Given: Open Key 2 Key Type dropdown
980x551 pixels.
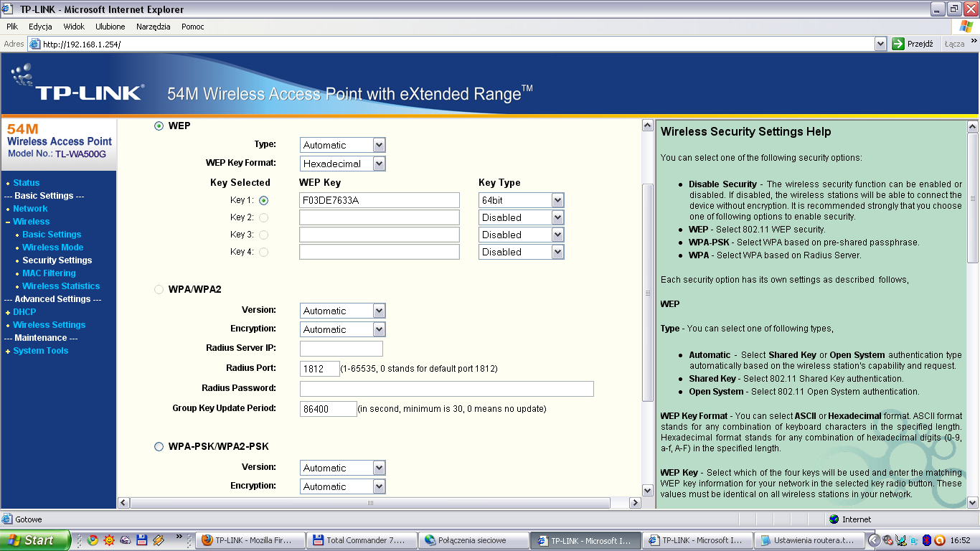Looking at the screenshot, I should tap(522, 217).
